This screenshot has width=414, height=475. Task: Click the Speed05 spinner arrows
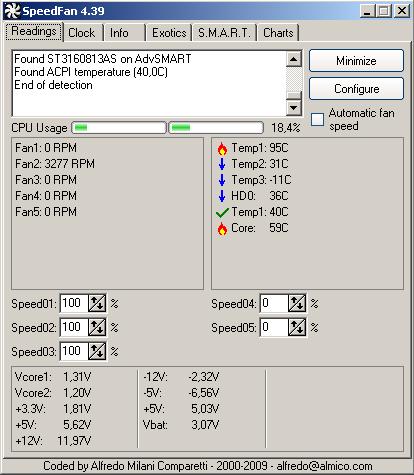(x=297, y=327)
